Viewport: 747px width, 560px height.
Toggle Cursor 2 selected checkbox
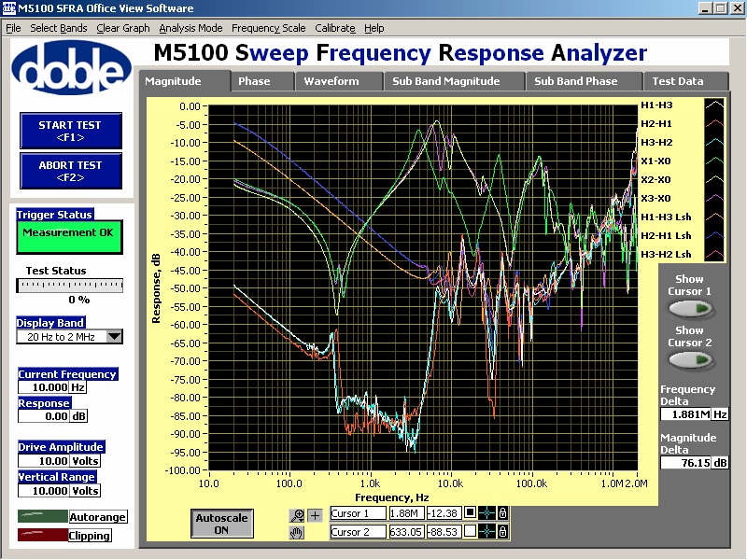click(470, 531)
